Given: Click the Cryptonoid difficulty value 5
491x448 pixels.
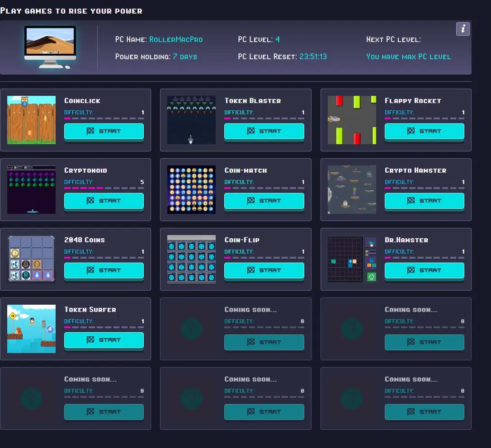Looking at the screenshot, I should tap(142, 182).
